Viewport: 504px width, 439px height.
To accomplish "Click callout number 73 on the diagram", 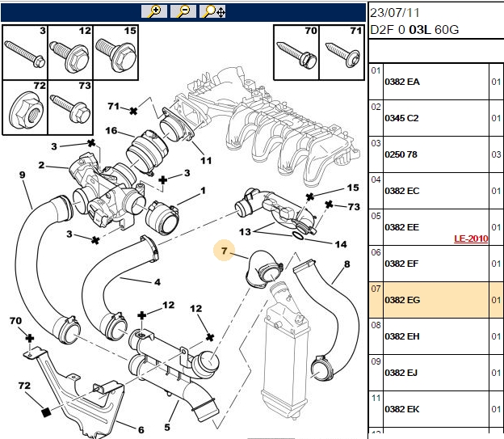I will [354, 207].
